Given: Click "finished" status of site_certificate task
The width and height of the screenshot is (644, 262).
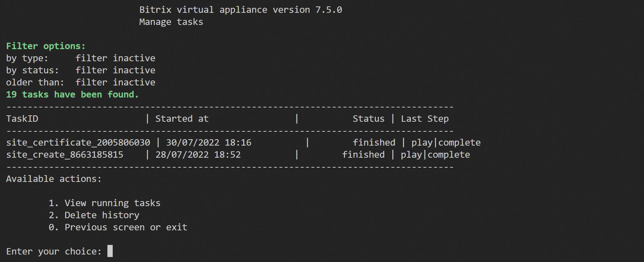Looking at the screenshot, I should (x=374, y=143).
